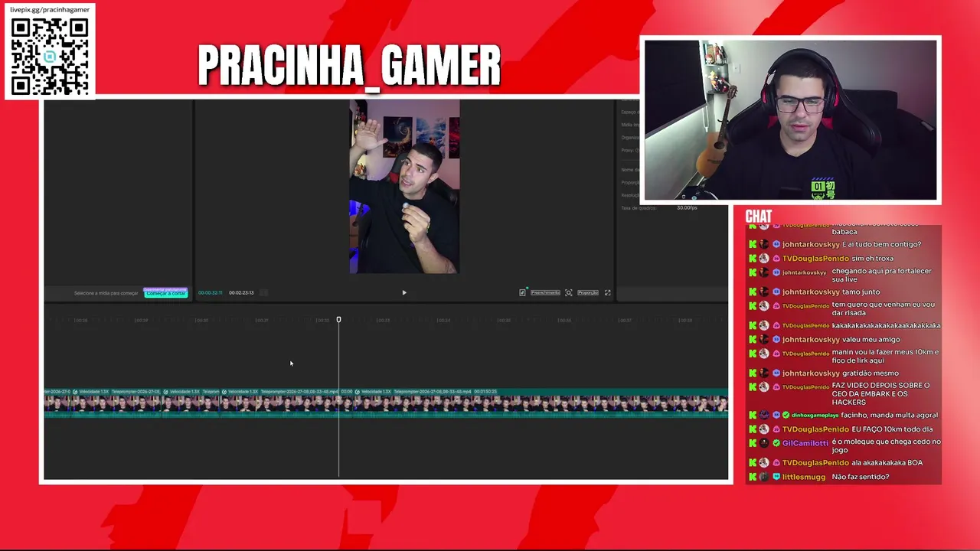Click the livepix QR code
Screen dimensions: 980x551
[x=50, y=56]
